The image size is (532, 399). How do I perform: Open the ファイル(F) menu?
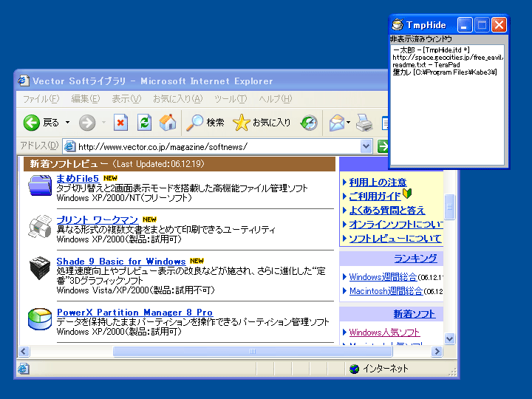click(41, 99)
